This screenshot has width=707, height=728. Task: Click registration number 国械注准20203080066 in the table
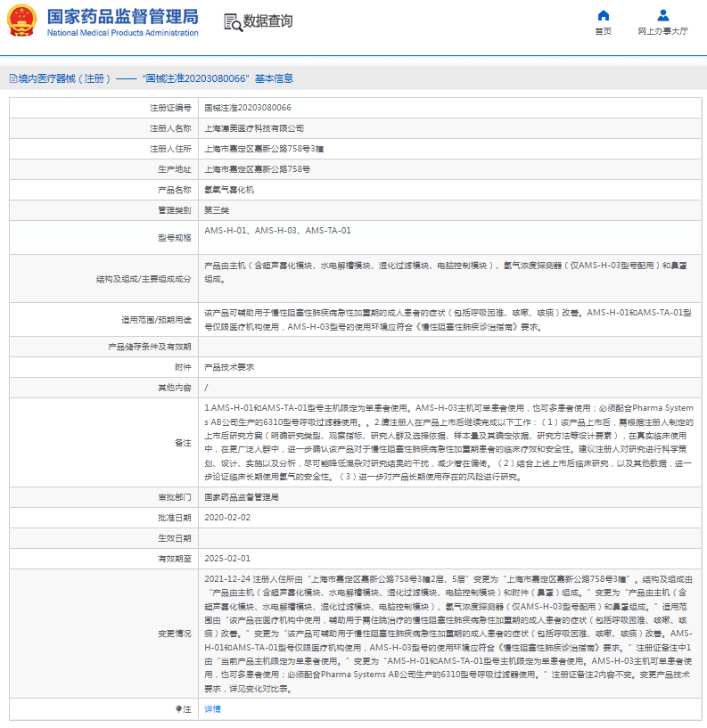(x=247, y=107)
